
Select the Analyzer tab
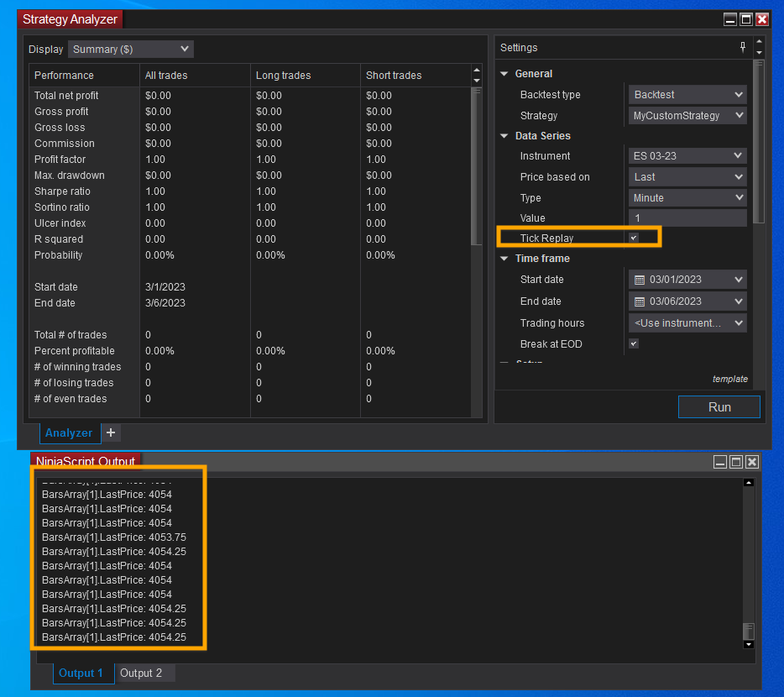(69, 432)
